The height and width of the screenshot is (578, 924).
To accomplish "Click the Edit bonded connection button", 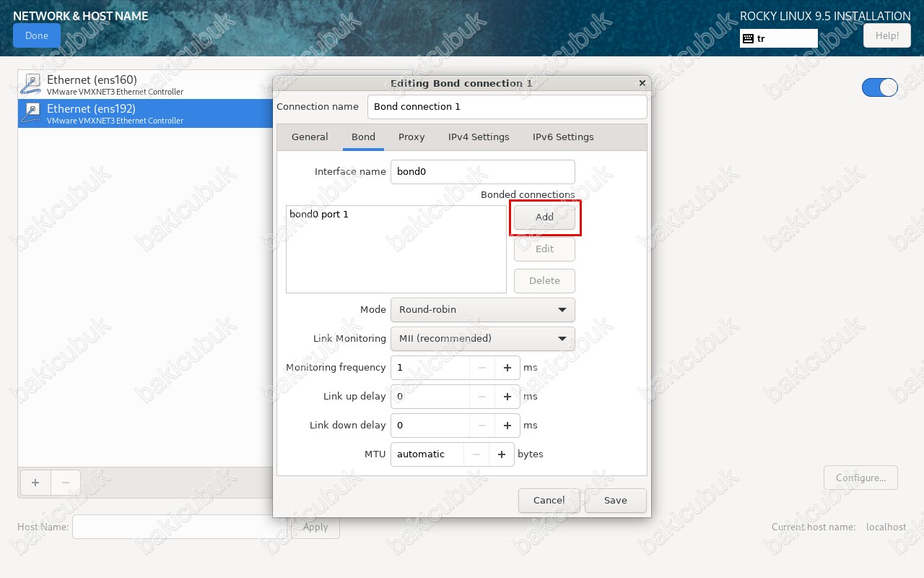I will coord(544,249).
